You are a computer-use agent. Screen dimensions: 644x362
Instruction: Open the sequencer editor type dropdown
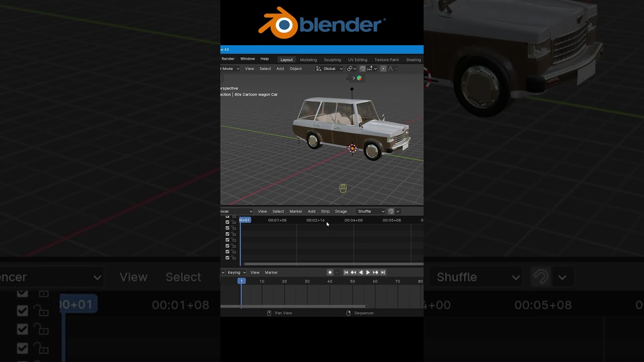tap(237, 211)
